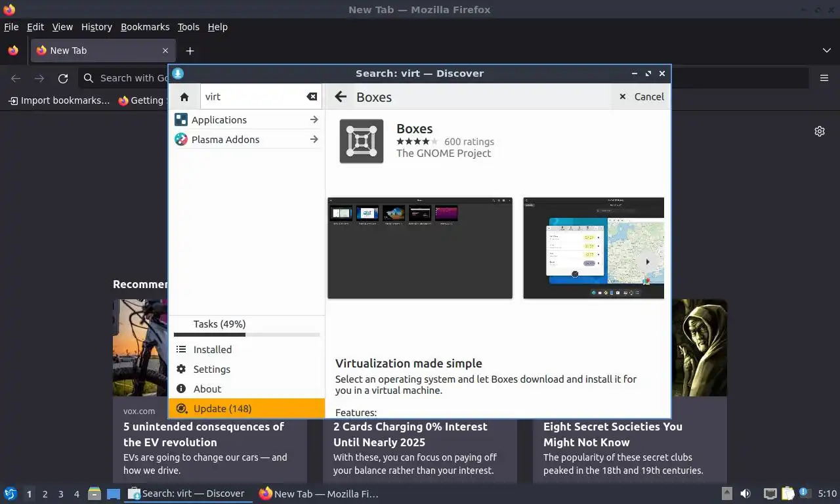Open the EV revolution article in Firefox

[x=203, y=434]
